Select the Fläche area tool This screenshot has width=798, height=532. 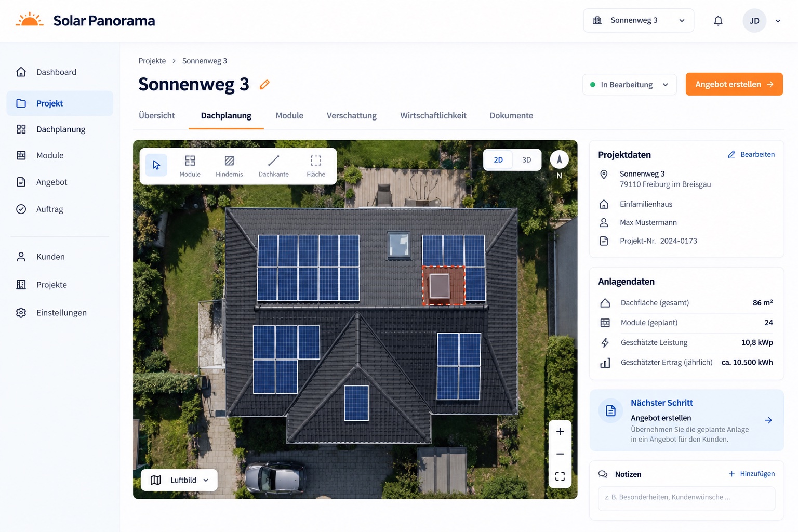(316, 166)
